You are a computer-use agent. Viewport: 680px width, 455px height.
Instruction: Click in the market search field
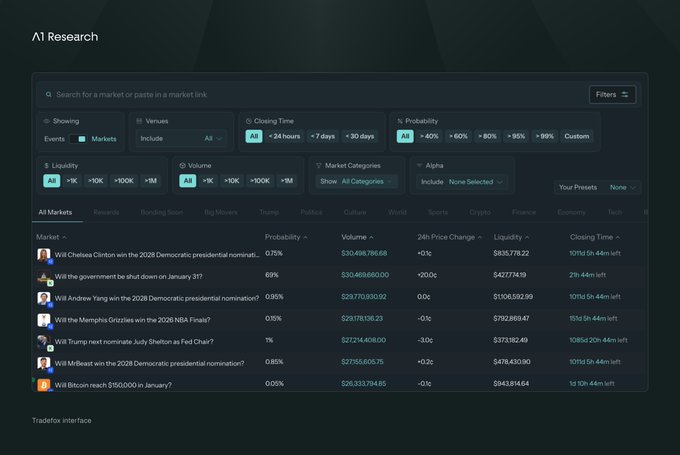300,95
